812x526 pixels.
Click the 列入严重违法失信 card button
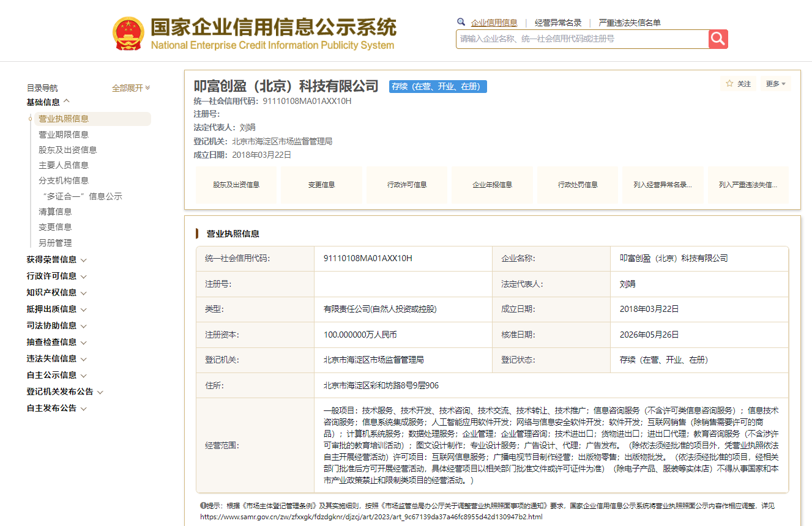(748, 185)
